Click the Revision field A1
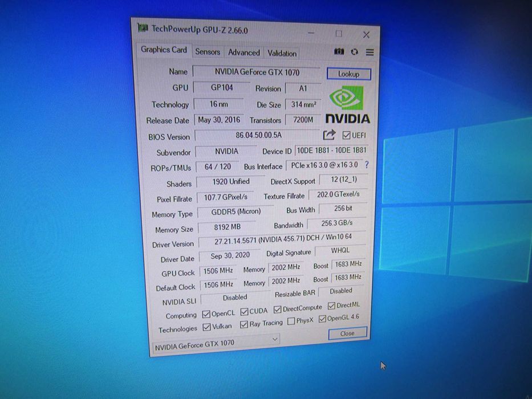 (303, 88)
